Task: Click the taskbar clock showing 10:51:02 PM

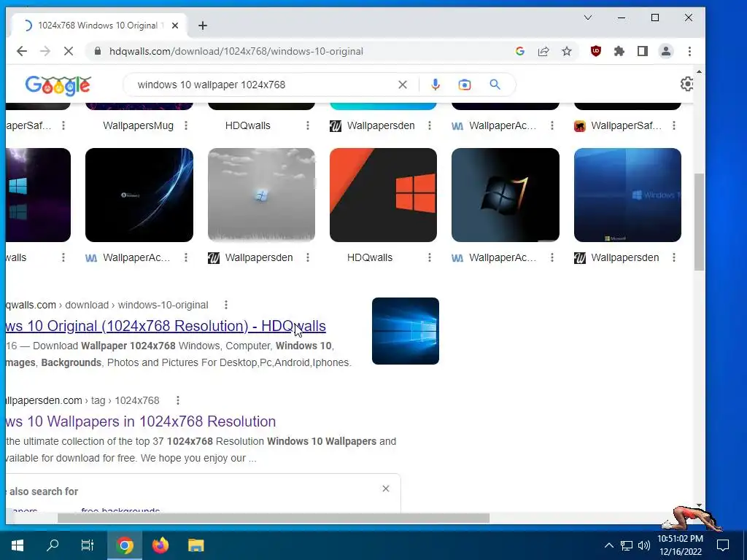Action: tap(681, 545)
